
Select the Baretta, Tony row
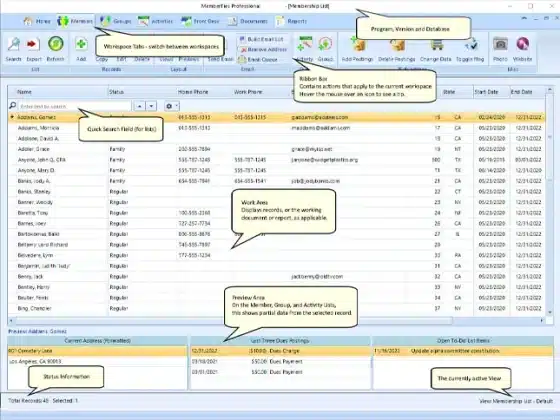276,213
